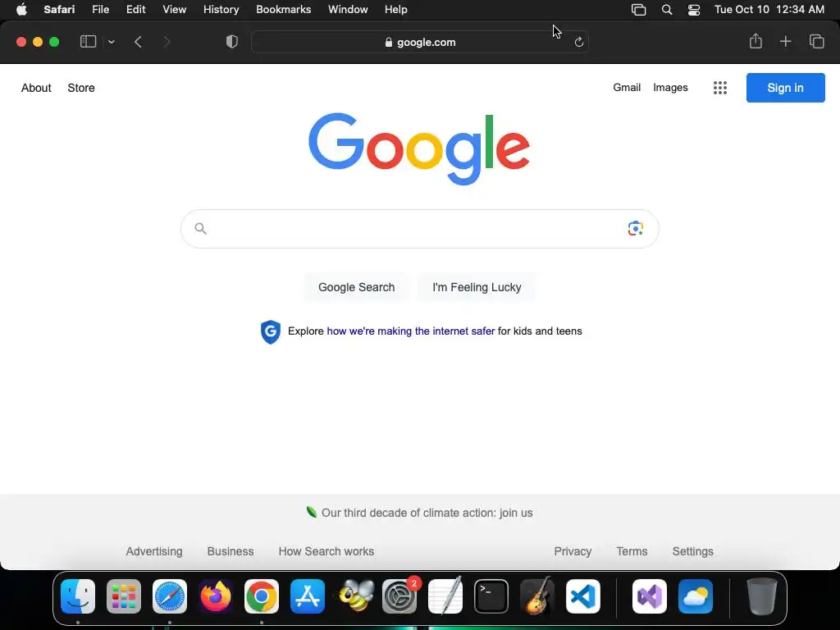Click the Google Search button

pos(356,287)
